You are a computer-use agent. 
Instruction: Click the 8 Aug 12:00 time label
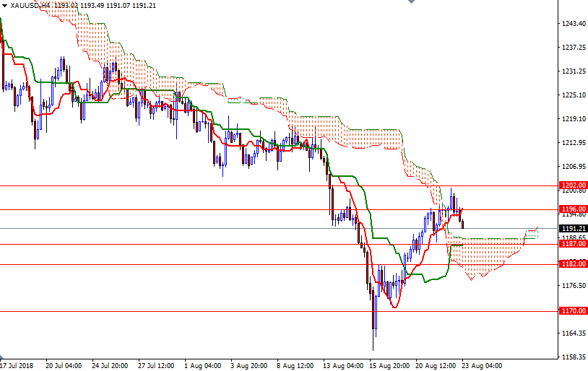295,365
